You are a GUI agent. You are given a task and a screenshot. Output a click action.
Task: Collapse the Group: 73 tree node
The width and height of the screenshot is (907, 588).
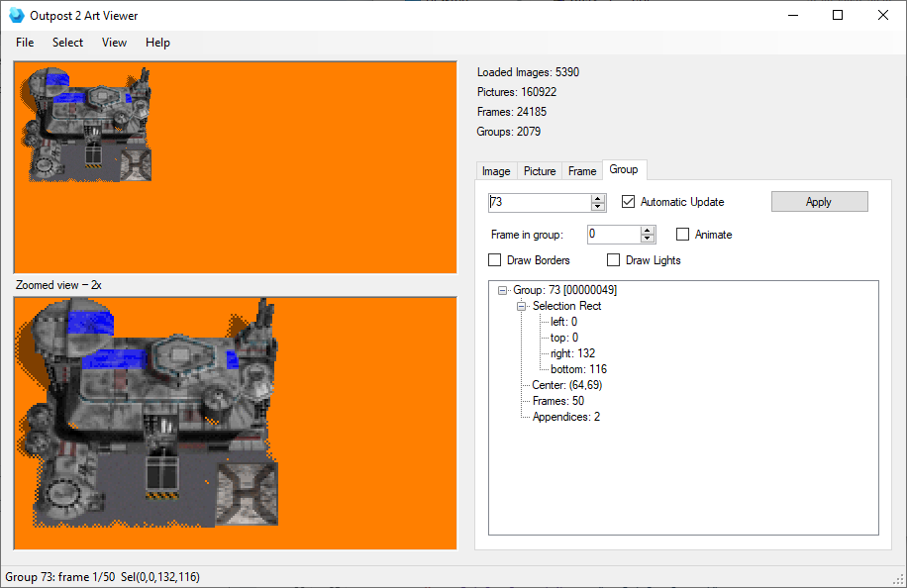(x=502, y=290)
